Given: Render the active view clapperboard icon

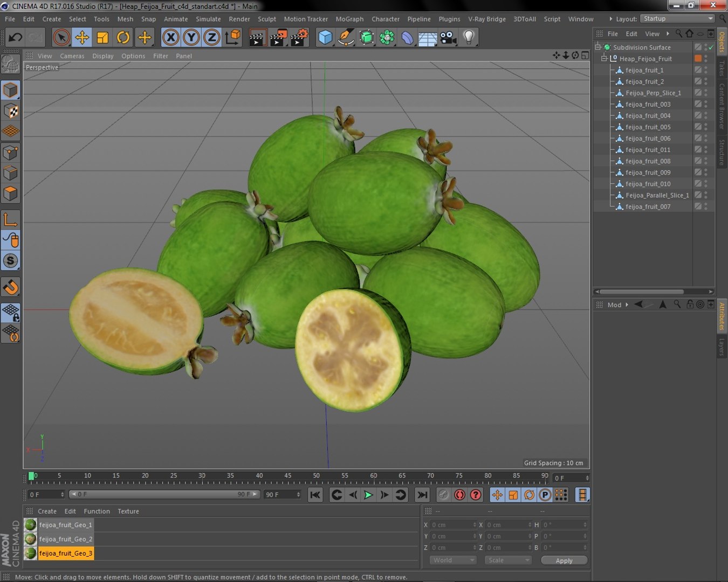Looking at the screenshot, I should point(258,37).
